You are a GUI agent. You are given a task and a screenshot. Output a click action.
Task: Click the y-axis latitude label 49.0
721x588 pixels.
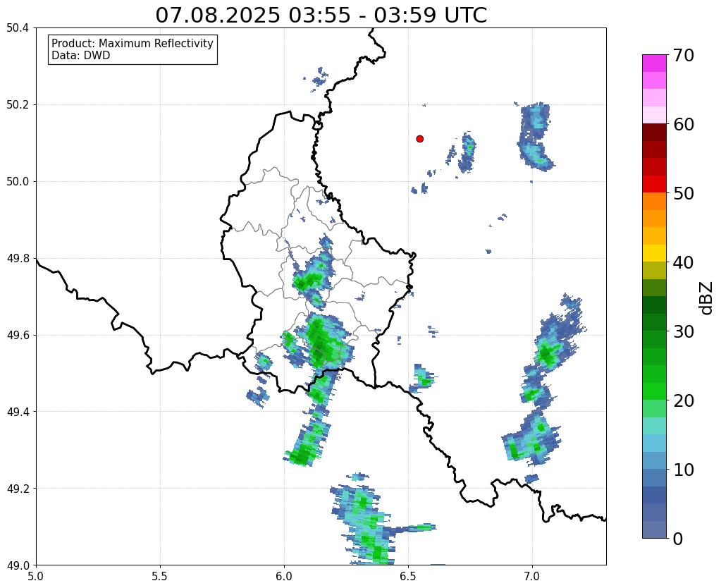point(18,565)
